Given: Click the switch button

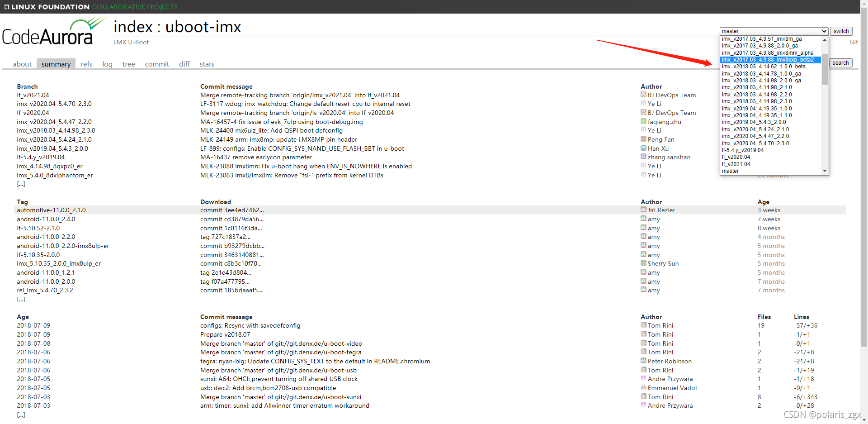Looking at the screenshot, I should point(841,31).
